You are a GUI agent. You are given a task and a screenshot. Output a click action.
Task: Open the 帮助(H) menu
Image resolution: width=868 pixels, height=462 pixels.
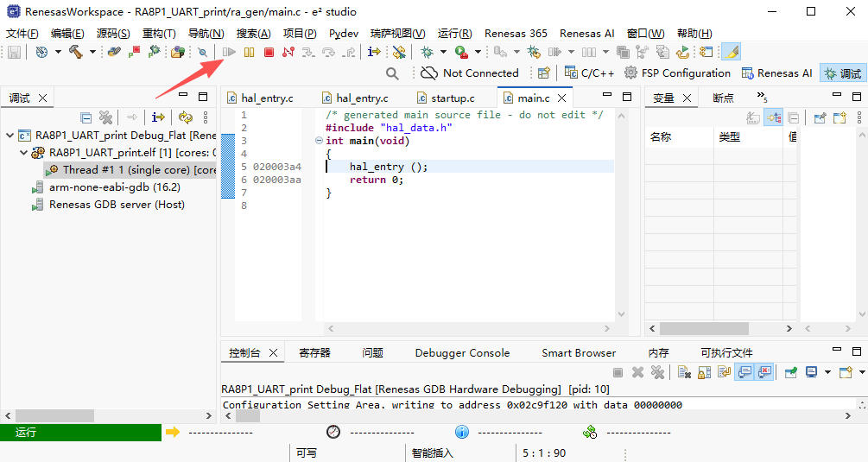click(694, 33)
